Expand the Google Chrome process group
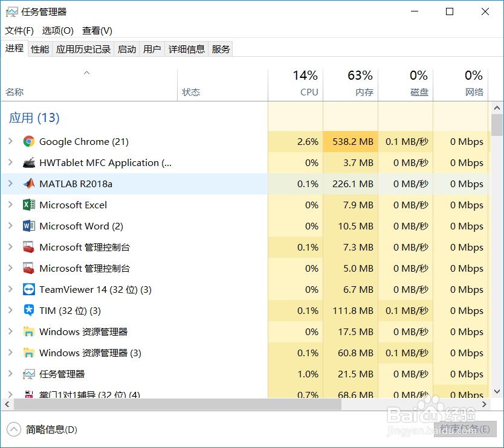Screen dimensions: 504x448 10,142
